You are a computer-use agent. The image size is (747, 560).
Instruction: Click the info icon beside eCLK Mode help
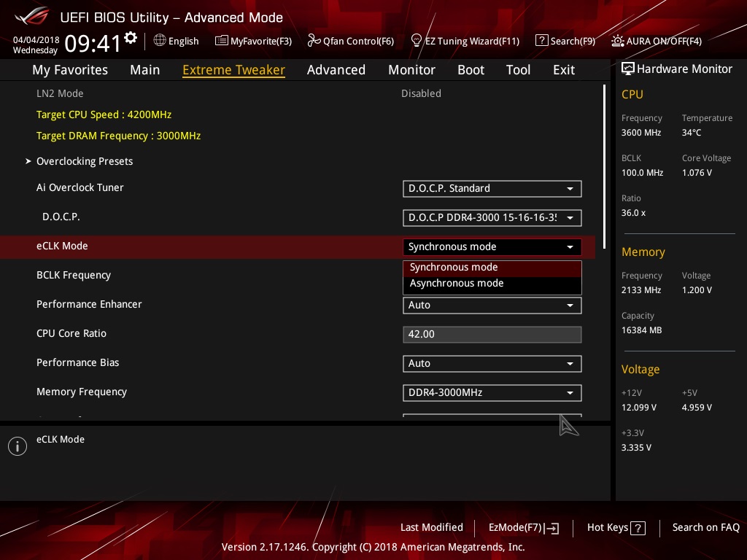tap(18, 446)
